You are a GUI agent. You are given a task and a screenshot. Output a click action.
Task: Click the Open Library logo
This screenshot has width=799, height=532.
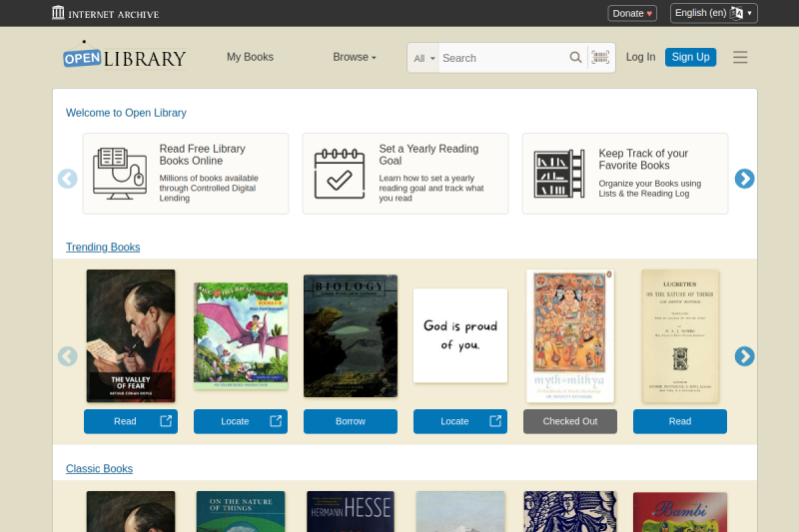click(124, 56)
